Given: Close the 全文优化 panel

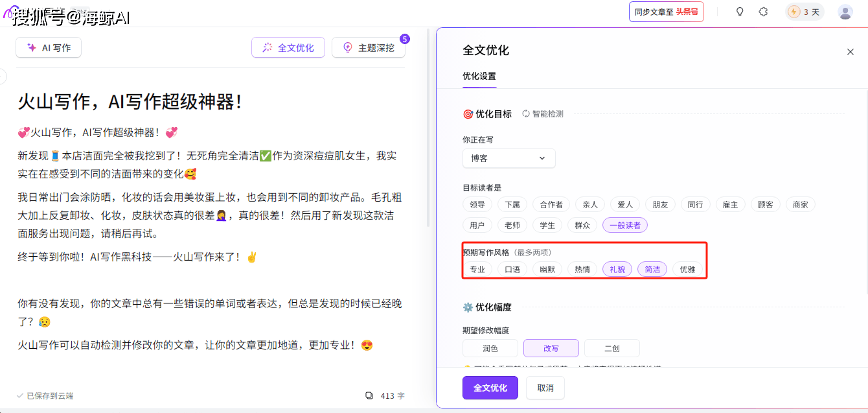Looking at the screenshot, I should [x=851, y=52].
